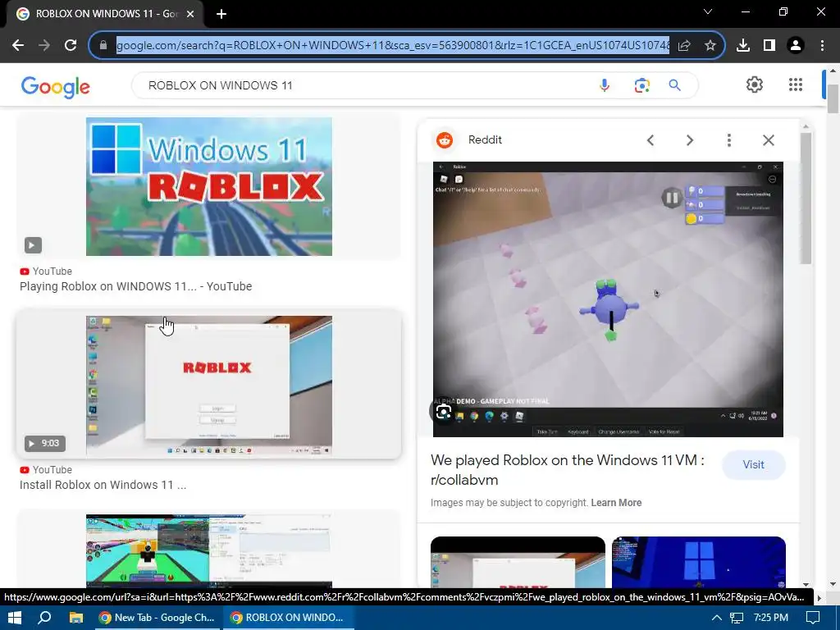
Task: Switch to New Tab Chrome taskbar window
Action: [157, 618]
